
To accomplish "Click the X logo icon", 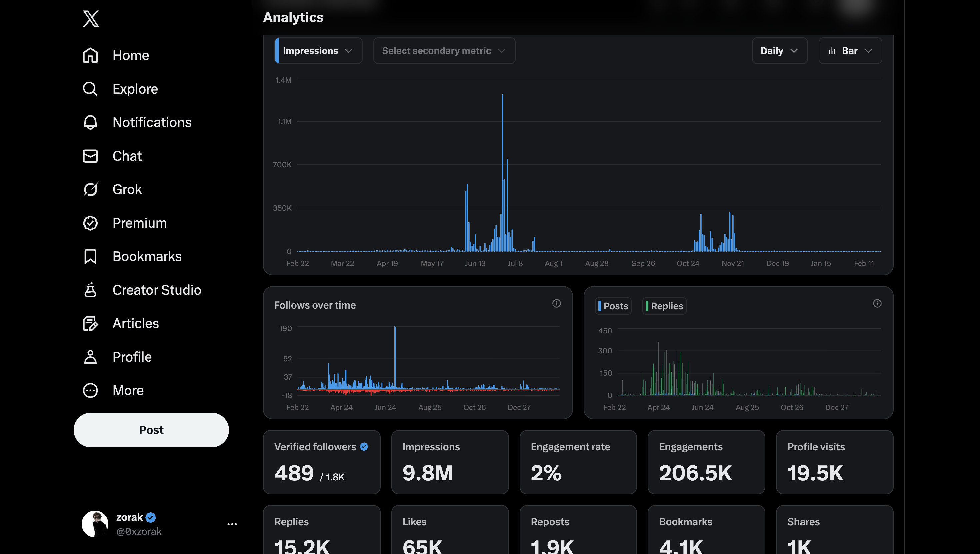I will [x=91, y=18].
